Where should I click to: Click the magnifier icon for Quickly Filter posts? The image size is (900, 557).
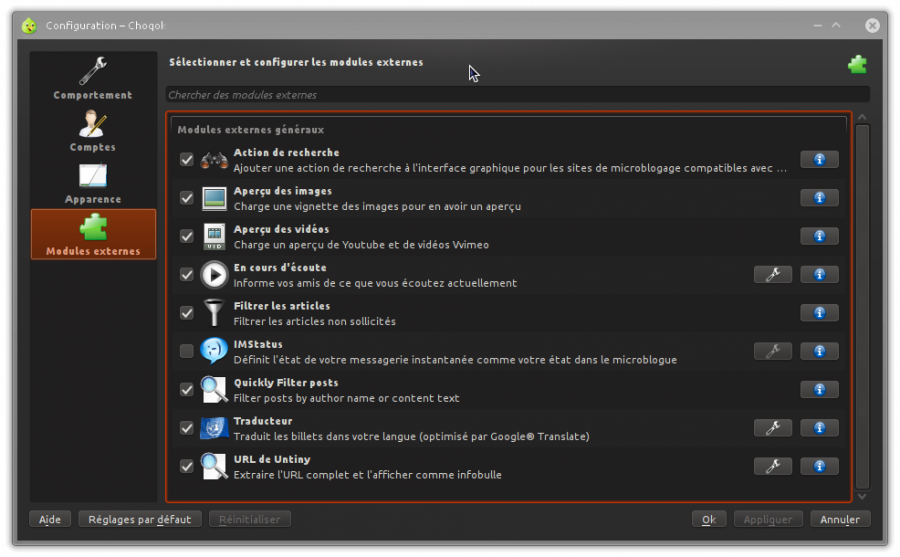pos(214,390)
